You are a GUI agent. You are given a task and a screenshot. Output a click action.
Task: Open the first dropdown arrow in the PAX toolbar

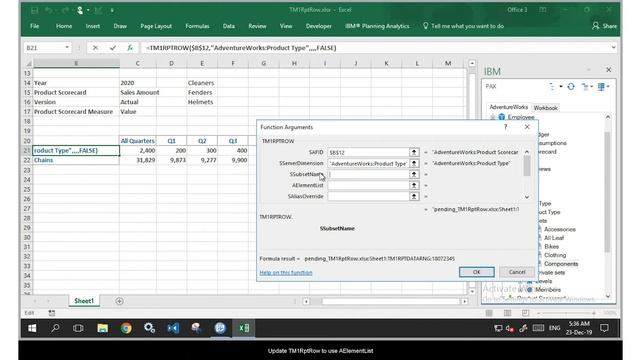[x=561, y=87]
